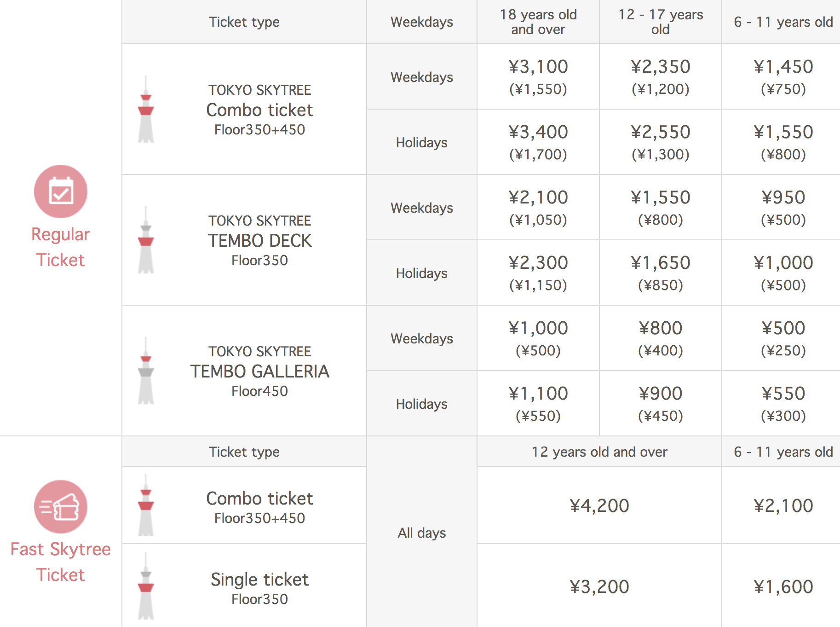Click the tower icon beside Single ticket Floor350

tap(146, 586)
